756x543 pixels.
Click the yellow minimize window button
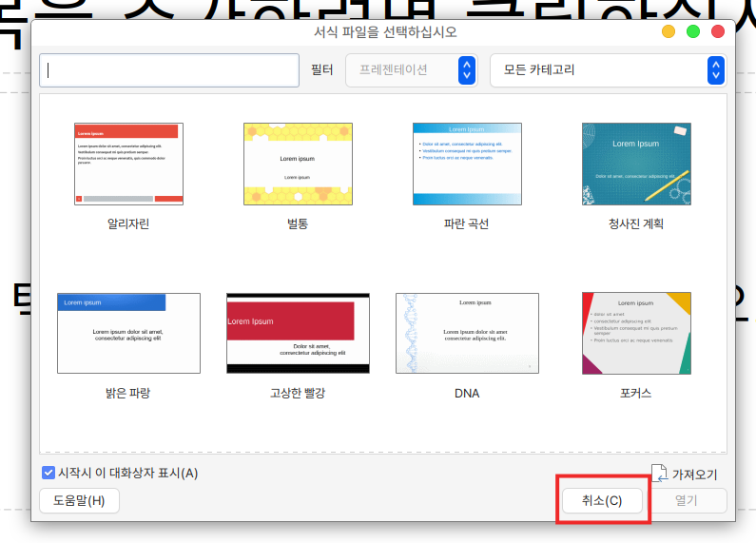[669, 31]
